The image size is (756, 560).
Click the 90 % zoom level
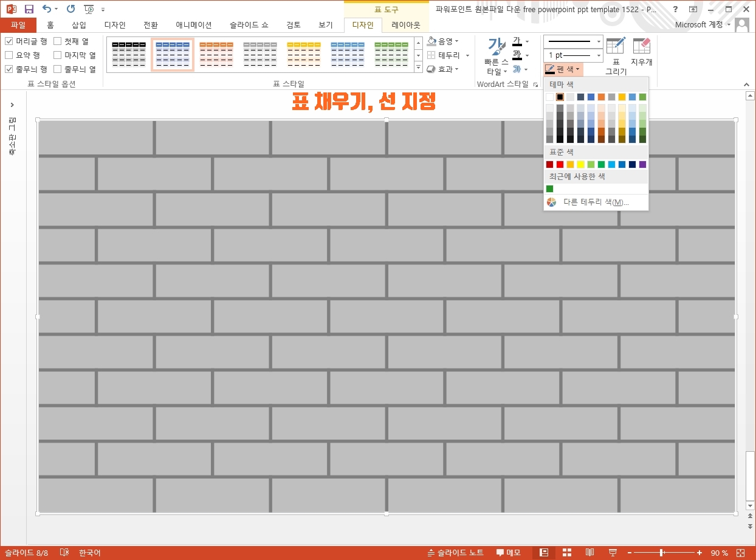pos(720,553)
